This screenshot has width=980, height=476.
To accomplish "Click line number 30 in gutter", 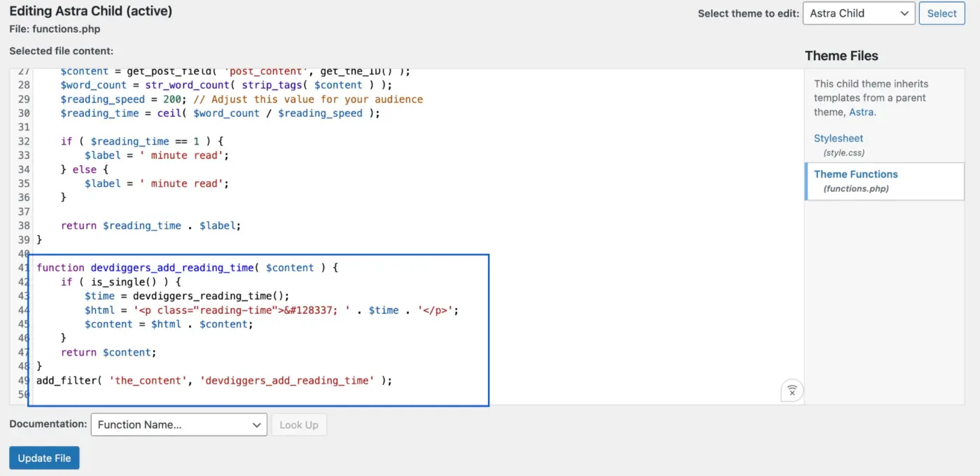I will point(23,113).
